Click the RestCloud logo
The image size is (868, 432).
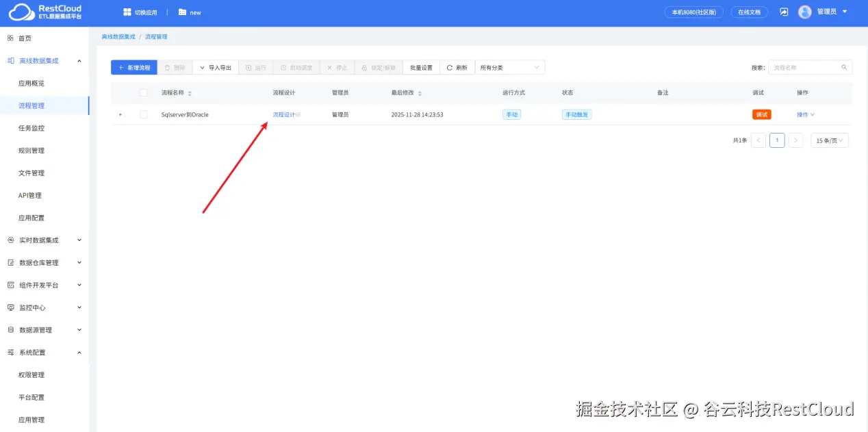point(45,12)
